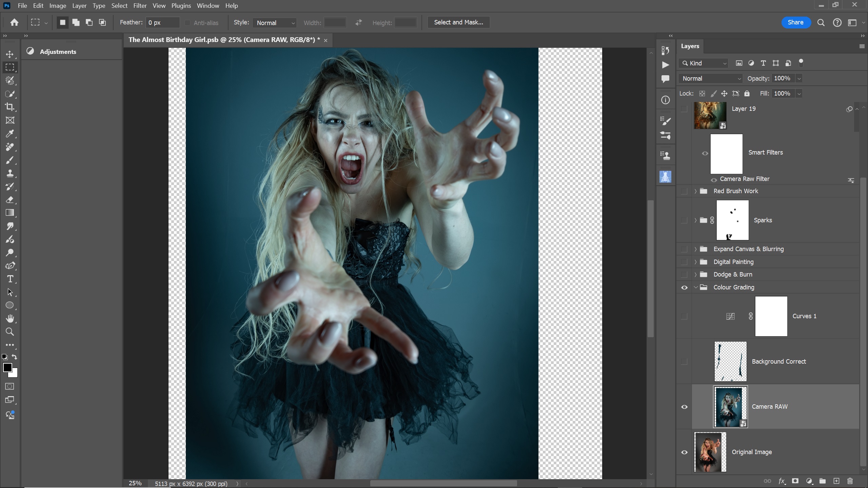Screen dimensions: 868x488
Task: Click the add layer mask icon
Action: [795, 481]
